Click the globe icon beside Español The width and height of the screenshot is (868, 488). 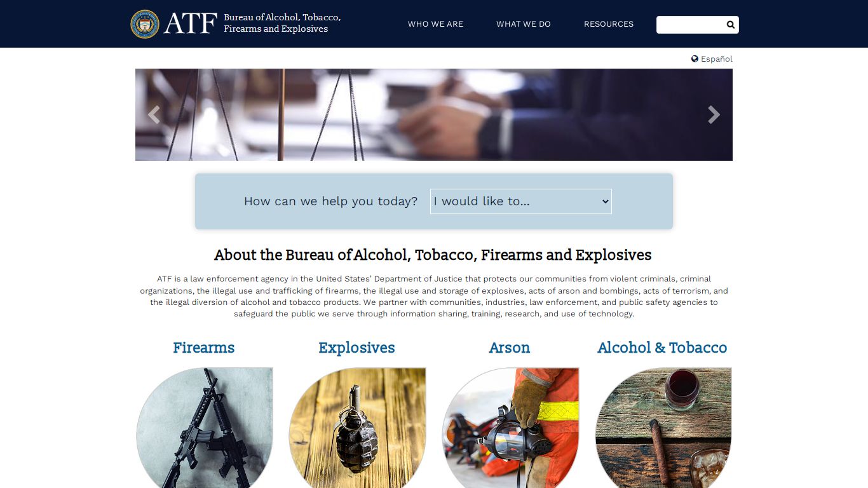point(695,58)
